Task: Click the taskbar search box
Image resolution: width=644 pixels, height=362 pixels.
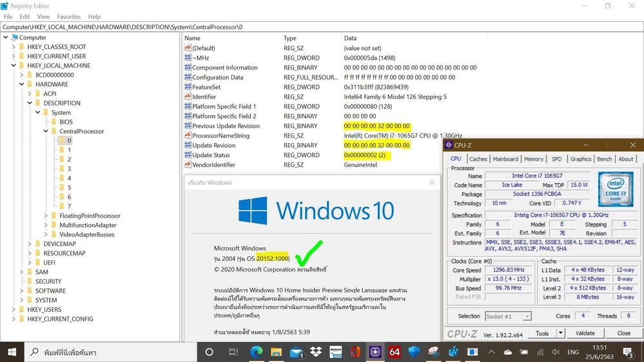Action: pyautogui.click(x=110, y=352)
